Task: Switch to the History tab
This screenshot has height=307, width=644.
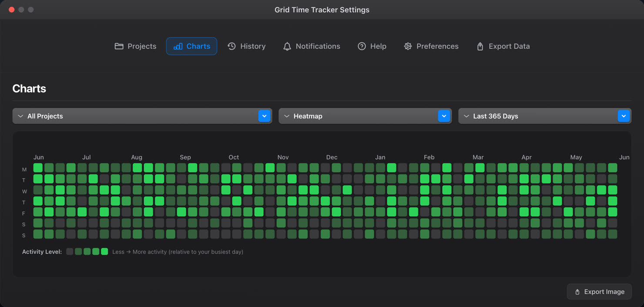Action: (246, 46)
